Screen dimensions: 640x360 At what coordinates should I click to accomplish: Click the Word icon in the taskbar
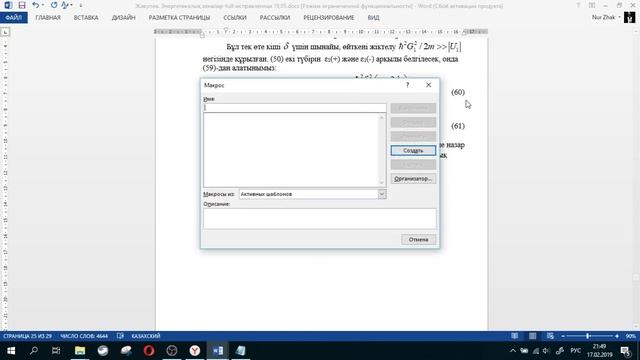point(218,351)
